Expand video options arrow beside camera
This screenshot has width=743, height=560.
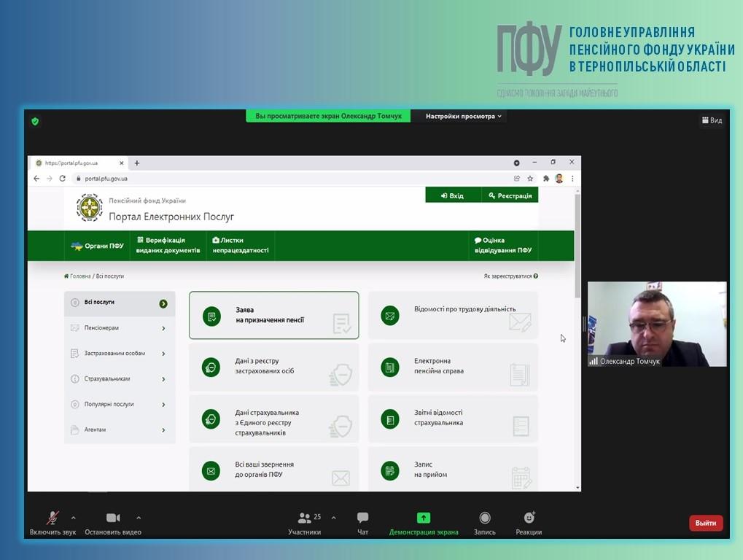pyautogui.click(x=139, y=518)
